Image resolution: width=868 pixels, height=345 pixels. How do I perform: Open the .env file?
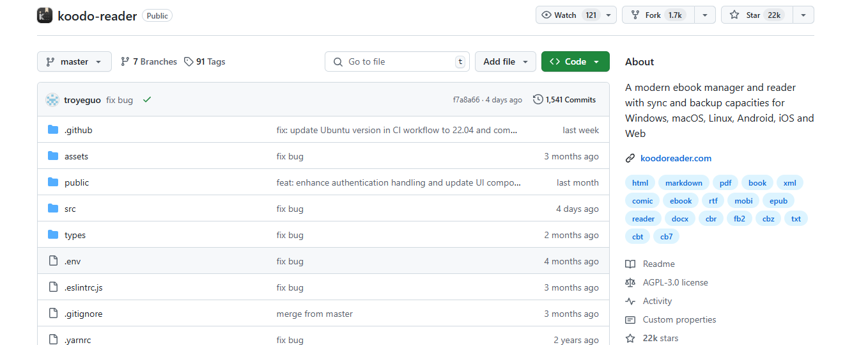[x=73, y=261]
